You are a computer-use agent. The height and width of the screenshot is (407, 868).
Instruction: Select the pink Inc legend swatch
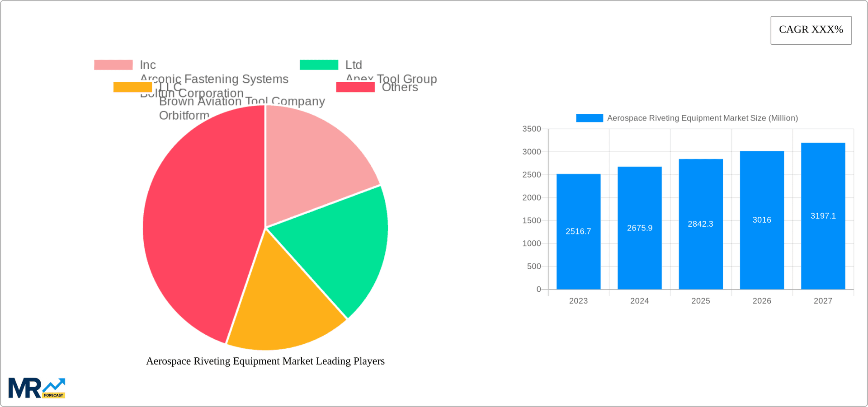pyautogui.click(x=113, y=65)
